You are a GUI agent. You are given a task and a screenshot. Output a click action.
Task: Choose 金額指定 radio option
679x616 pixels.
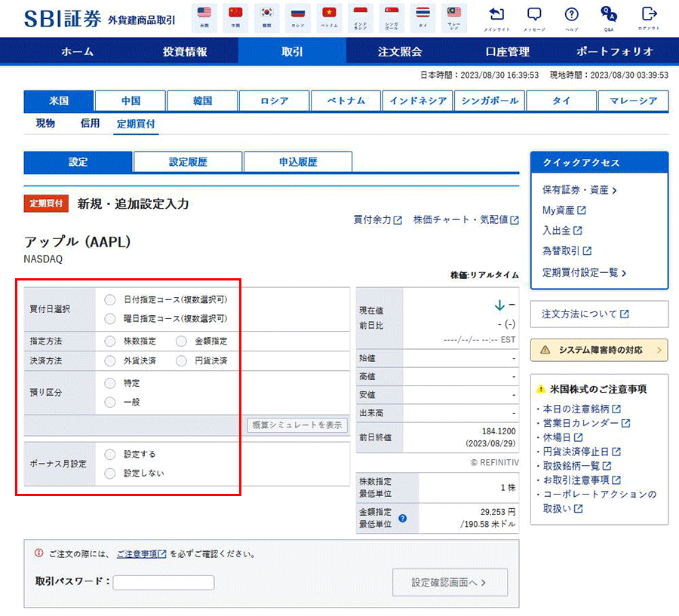click(181, 341)
